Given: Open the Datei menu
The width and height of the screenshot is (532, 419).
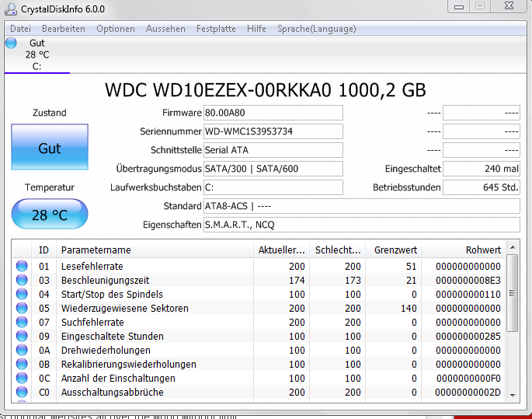Looking at the screenshot, I should tap(20, 29).
